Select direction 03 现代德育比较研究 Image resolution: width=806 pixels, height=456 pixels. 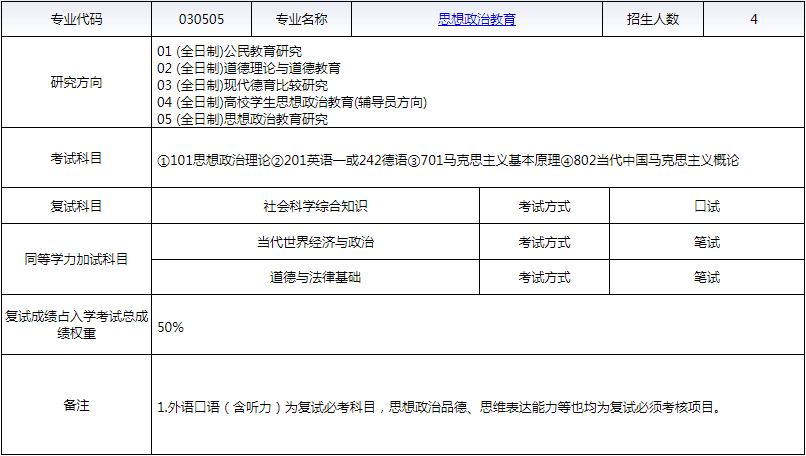(x=242, y=85)
